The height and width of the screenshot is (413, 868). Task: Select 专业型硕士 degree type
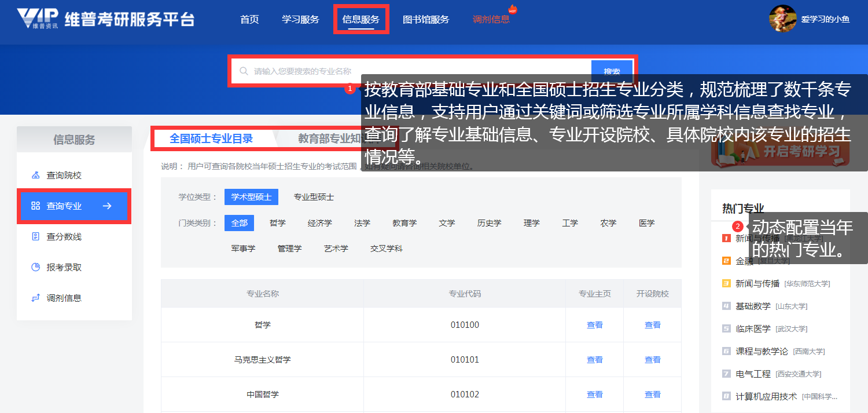pyautogui.click(x=314, y=197)
